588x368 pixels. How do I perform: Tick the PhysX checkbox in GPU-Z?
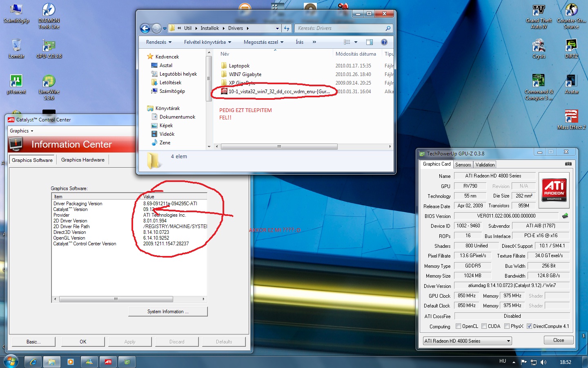pyautogui.click(x=507, y=326)
